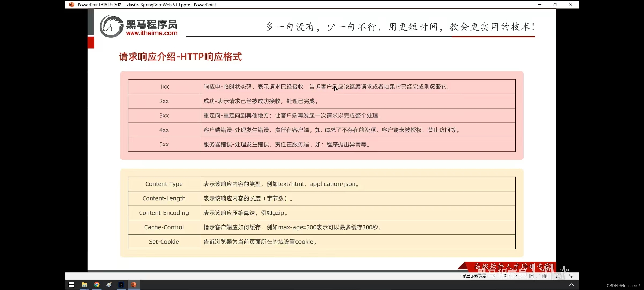The width and height of the screenshot is (644, 290).
Task: Click the PowerPoint taskbar icon
Action: (x=134, y=285)
